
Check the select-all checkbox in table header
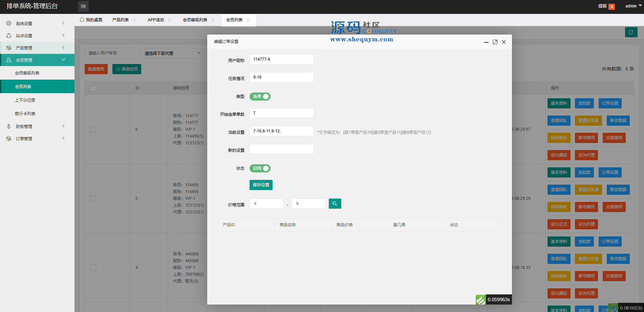coord(93,88)
